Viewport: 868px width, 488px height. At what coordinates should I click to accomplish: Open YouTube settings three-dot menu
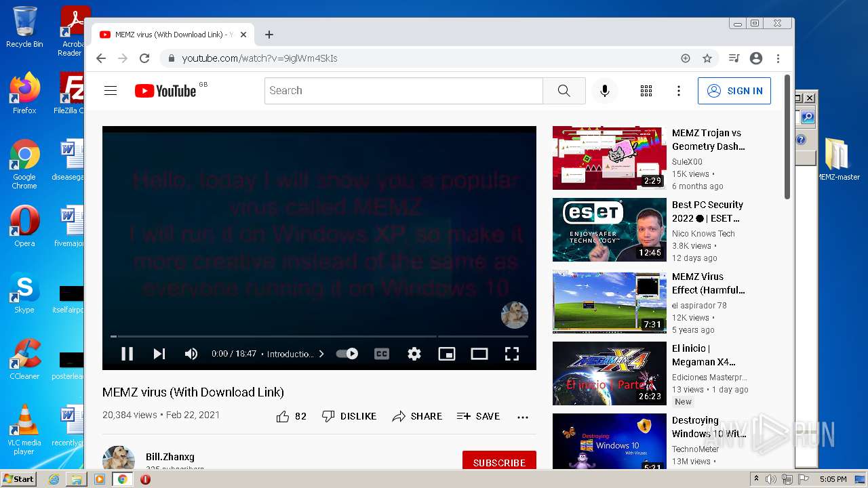[679, 91]
